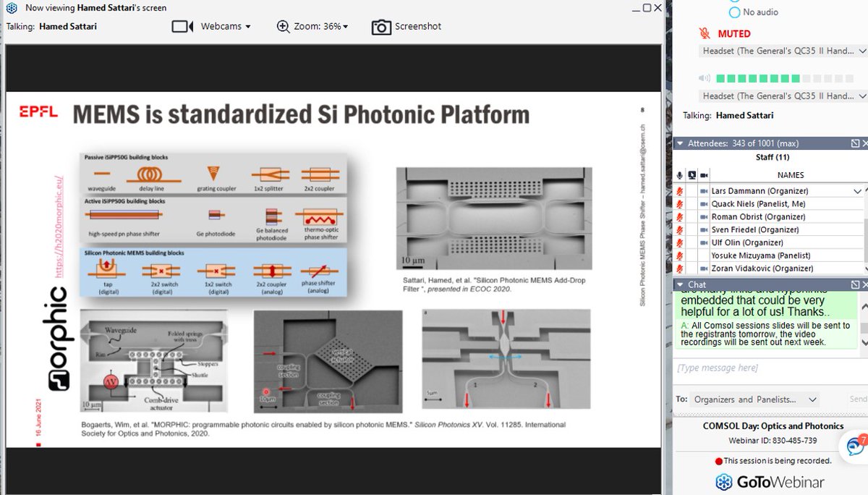Image resolution: width=868 pixels, height=495 pixels.
Task: Click the Staff (11) group heading
Action: (773, 157)
